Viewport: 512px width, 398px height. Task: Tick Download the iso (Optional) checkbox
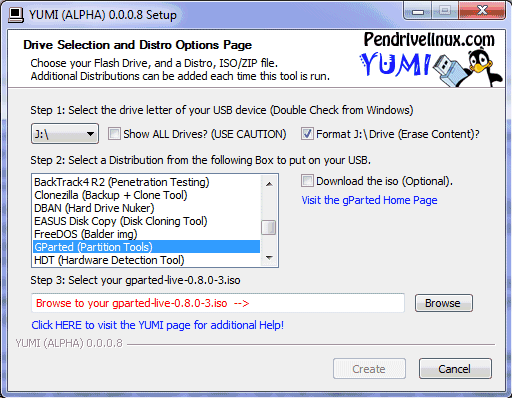click(x=307, y=181)
